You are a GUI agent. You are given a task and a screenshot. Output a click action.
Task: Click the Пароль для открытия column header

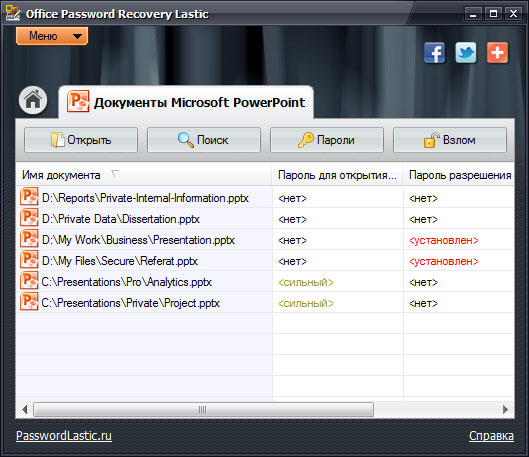pyautogui.click(x=337, y=175)
